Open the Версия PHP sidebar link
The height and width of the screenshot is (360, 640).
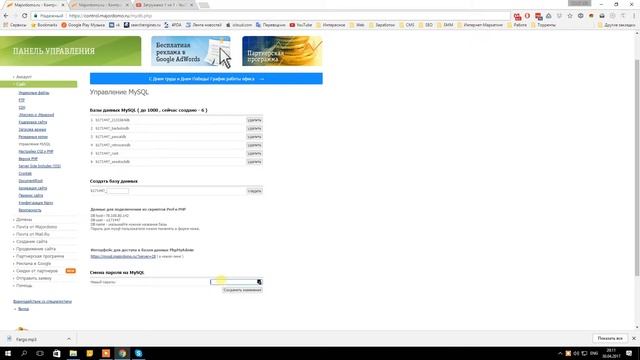[28, 159]
